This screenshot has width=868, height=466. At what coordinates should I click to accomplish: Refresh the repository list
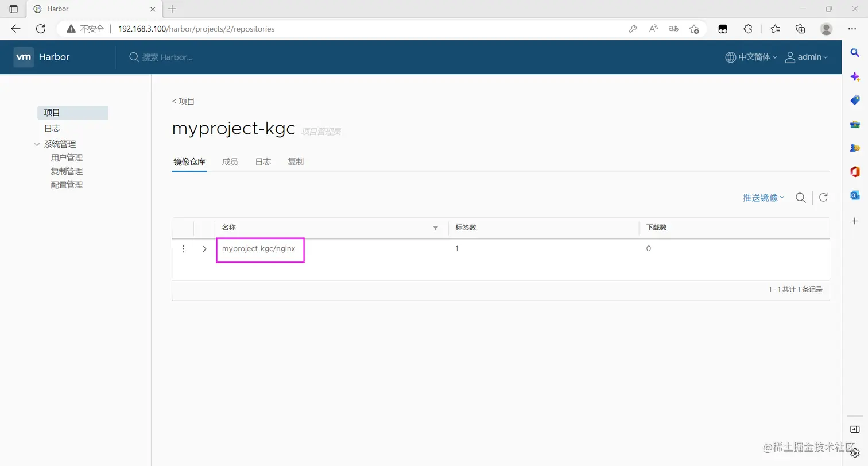pyautogui.click(x=823, y=197)
